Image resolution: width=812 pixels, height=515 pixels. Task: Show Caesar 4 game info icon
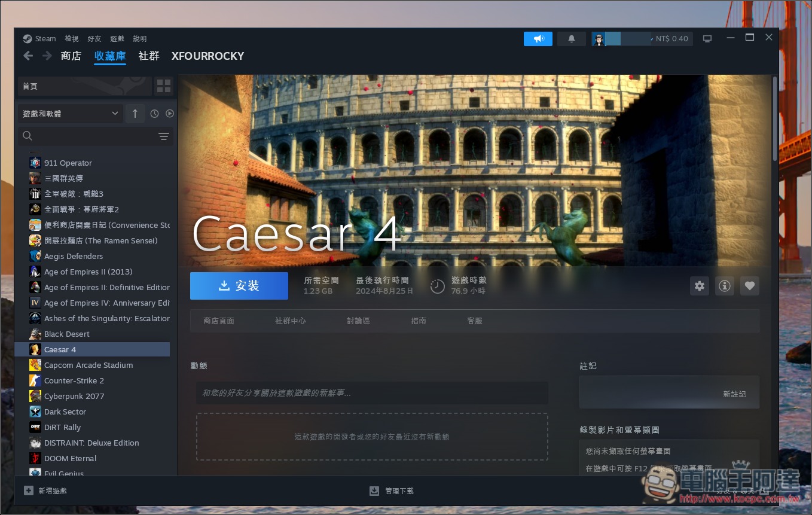click(725, 286)
